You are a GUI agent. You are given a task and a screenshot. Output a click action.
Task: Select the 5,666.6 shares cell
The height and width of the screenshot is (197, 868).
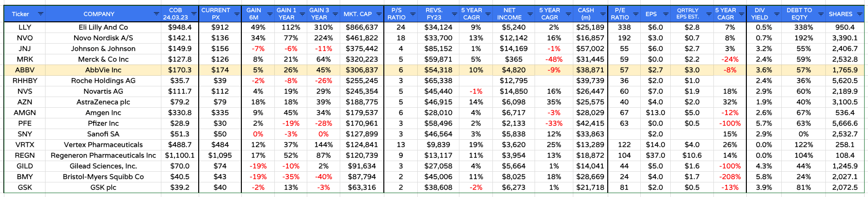pyautogui.click(x=845, y=123)
